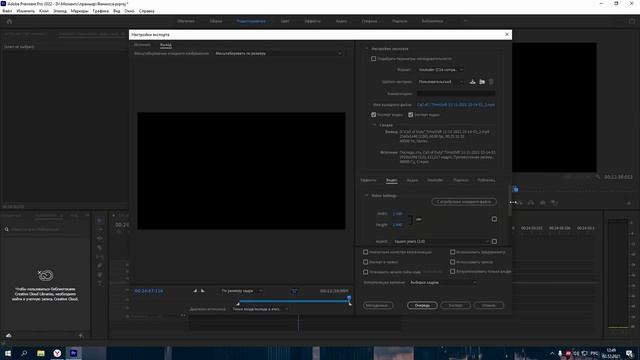The height and width of the screenshot is (360, 640).
Task: Click the Save Preset icon
Action: [x=472, y=82]
